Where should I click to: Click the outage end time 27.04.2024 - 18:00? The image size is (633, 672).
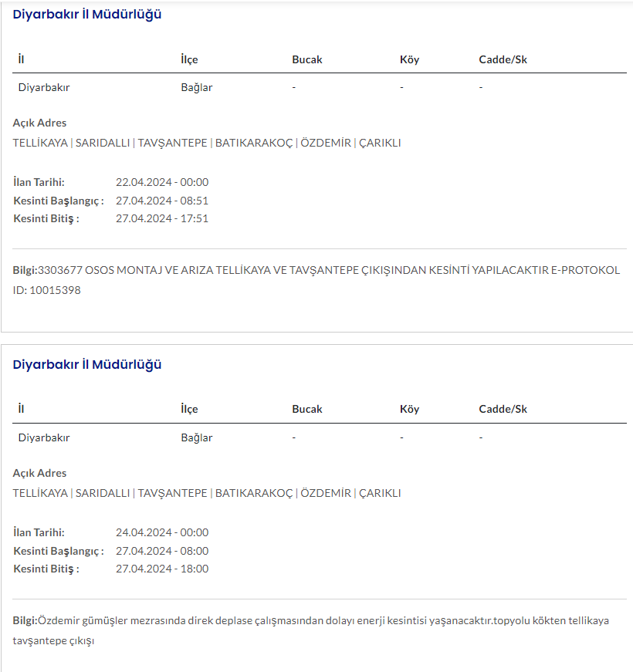[162, 569]
